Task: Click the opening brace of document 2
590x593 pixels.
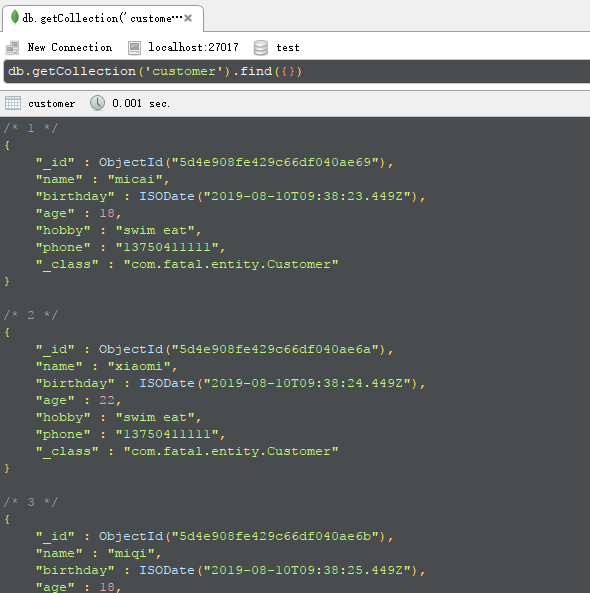Action: [7, 332]
